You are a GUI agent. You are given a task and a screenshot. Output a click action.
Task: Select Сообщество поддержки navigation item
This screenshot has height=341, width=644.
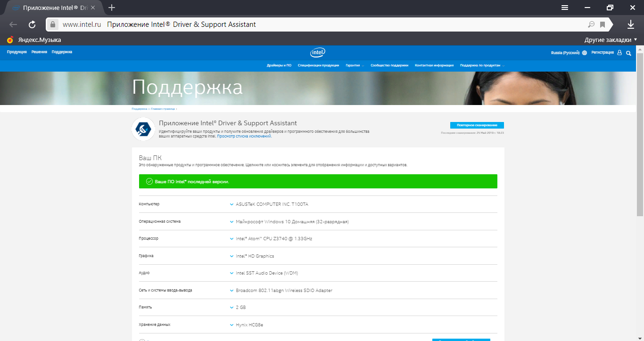click(389, 65)
